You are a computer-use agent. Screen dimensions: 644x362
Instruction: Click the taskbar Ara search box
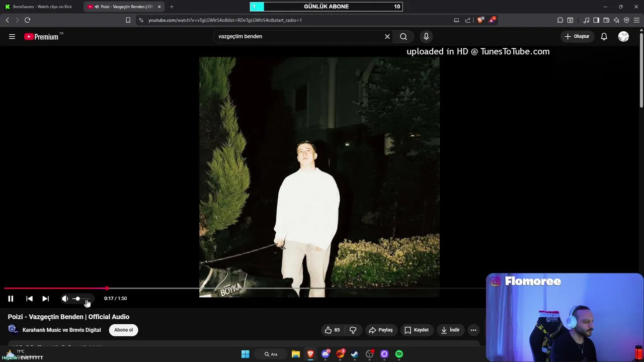271,354
